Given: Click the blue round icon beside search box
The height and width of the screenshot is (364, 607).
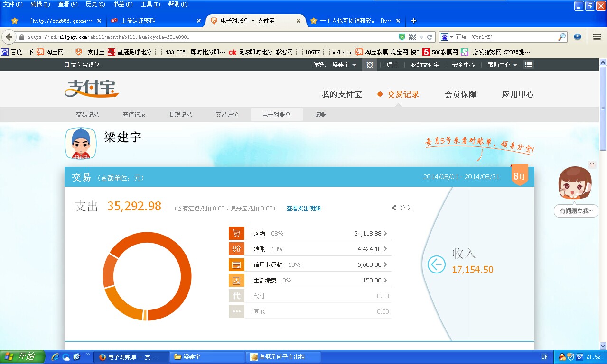Looking at the screenshot, I should [x=578, y=37].
